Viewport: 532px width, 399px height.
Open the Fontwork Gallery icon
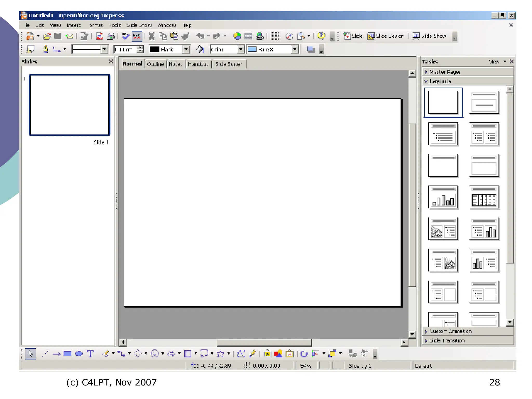(x=267, y=354)
